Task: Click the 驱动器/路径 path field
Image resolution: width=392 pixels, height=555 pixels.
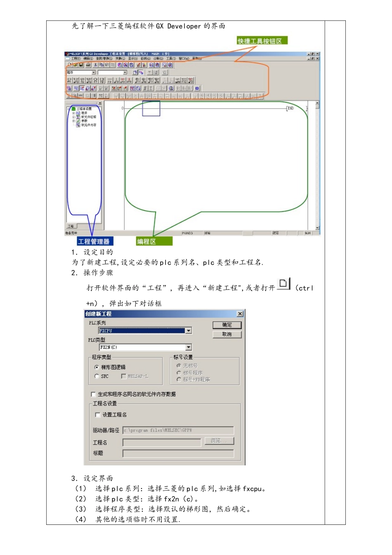Action: 178,430
